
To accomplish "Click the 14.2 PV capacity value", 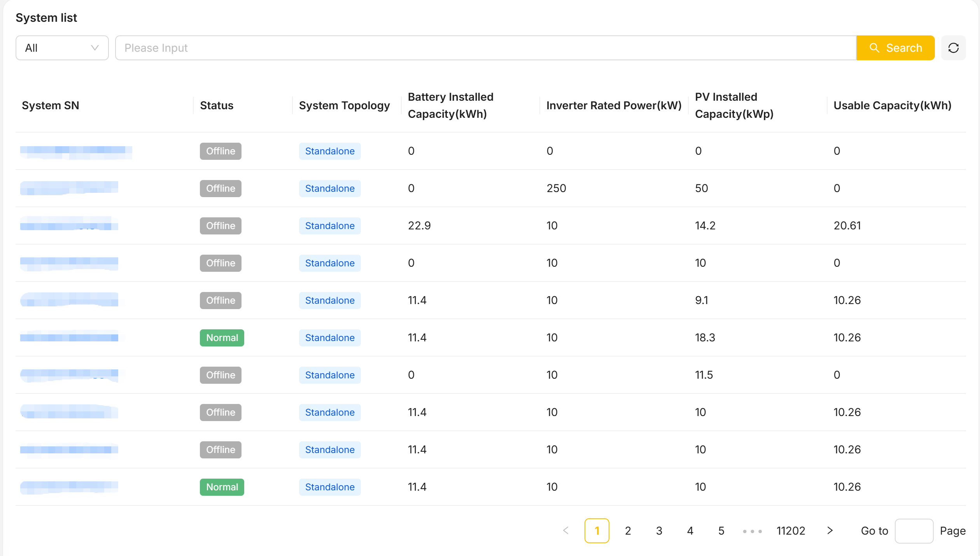I will (x=705, y=226).
